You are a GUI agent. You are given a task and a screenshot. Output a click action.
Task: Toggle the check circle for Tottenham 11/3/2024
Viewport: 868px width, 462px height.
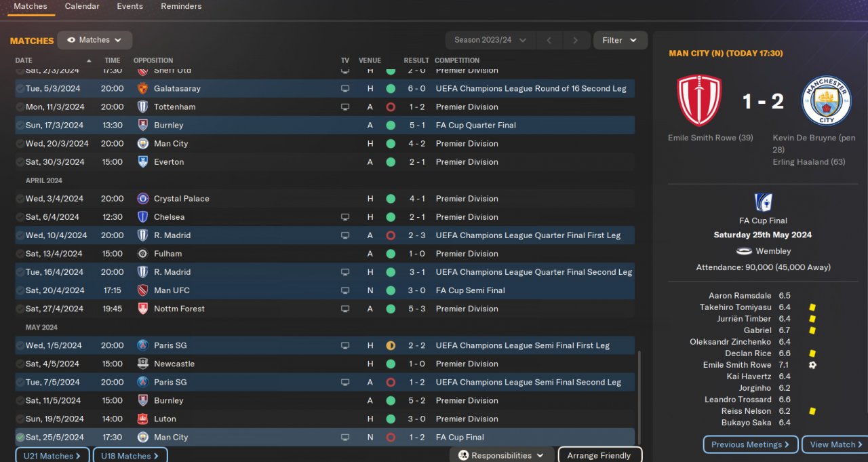[20, 107]
